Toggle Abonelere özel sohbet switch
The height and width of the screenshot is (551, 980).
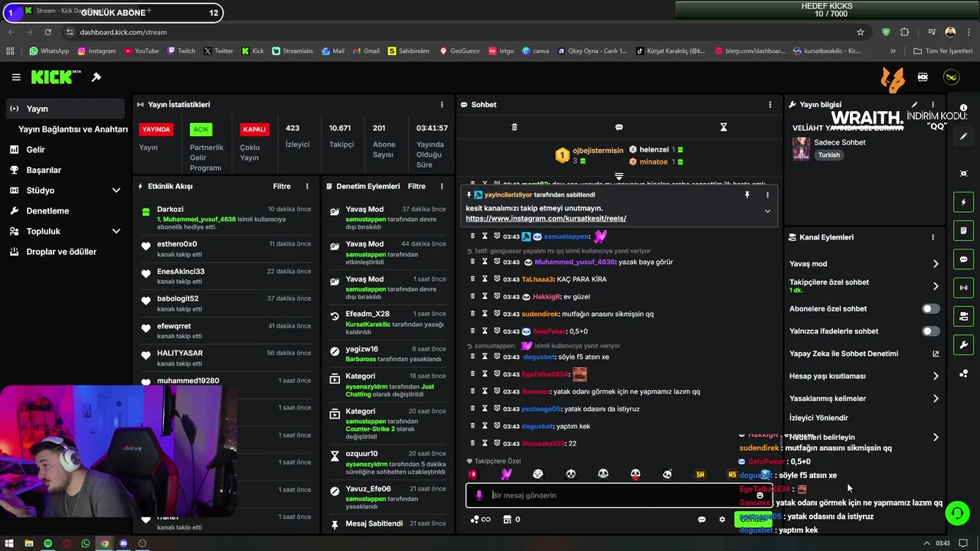(x=930, y=309)
